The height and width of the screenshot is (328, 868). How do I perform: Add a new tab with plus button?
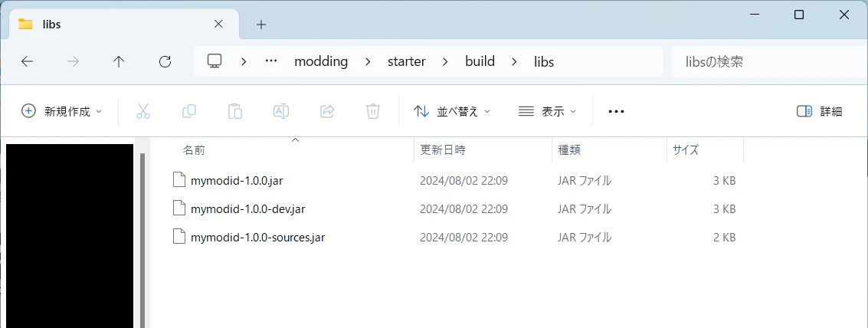coord(261,25)
